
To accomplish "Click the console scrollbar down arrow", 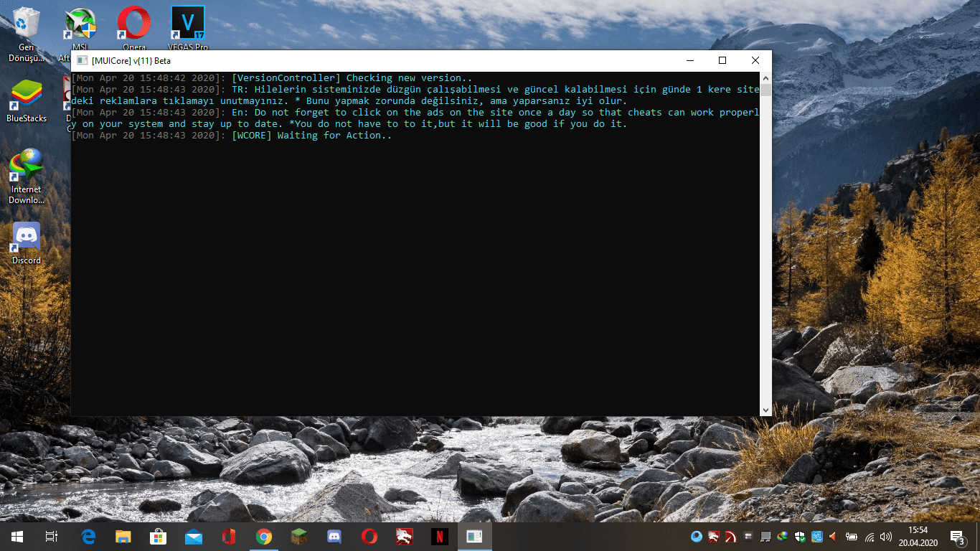I will (766, 410).
